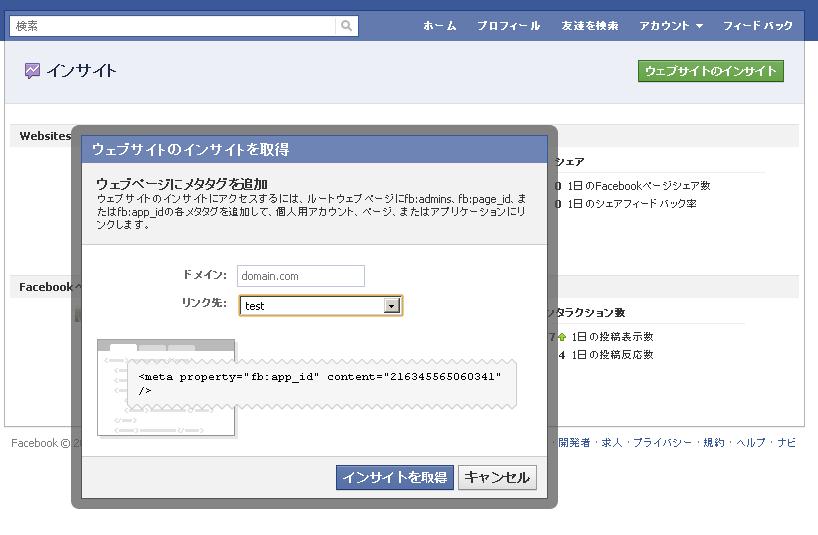Expand the アカウント dropdown menu

671,26
